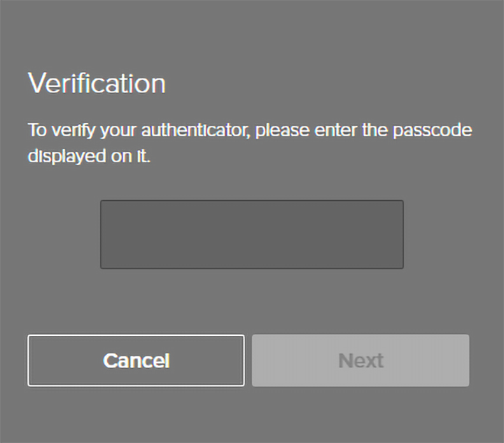The image size is (504, 443).
Task: Click "displayed on it." in the instructions
Action: [89, 156]
